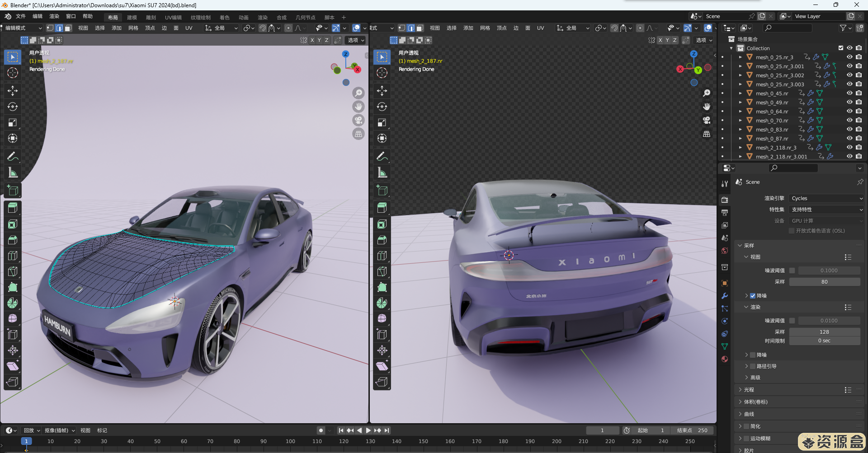This screenshot has height=453, width=868.
Task: Enable viewport noise threshold checkbox
Action: point(792,271)
